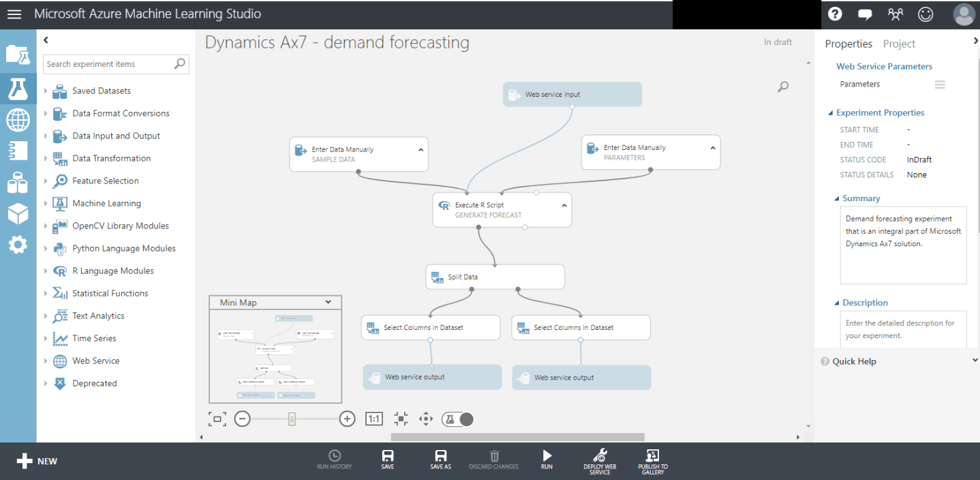Open the user account avatar
This screenshot has width=980, height=480.
coord(964,14)
